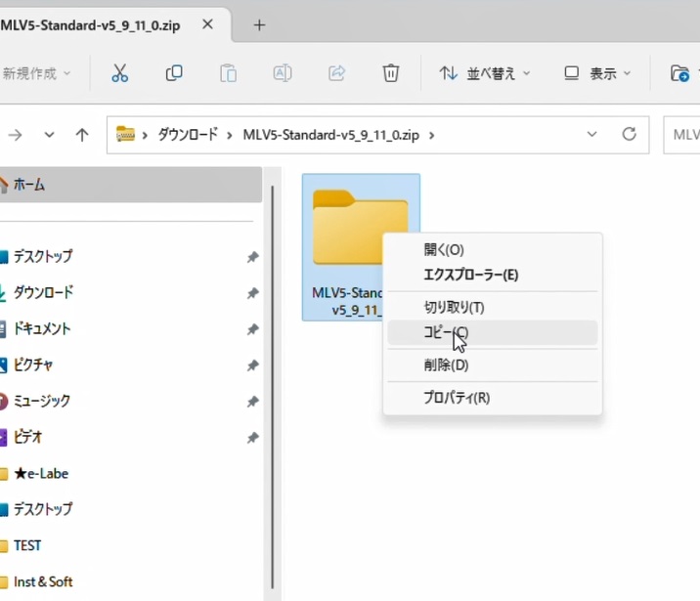Expand chevron after ダウンロード in path

(x=230, y=135)
